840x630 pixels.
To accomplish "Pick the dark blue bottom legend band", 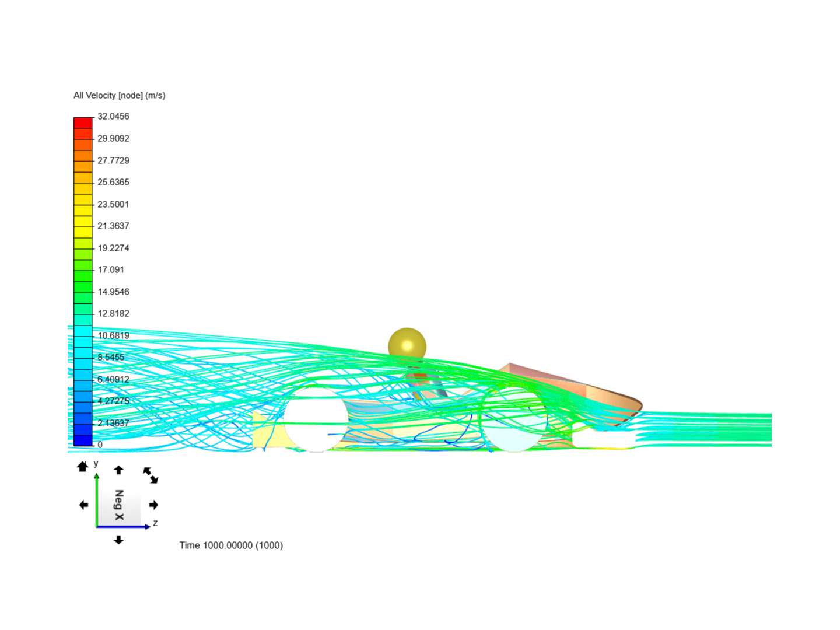I will 83,440.
